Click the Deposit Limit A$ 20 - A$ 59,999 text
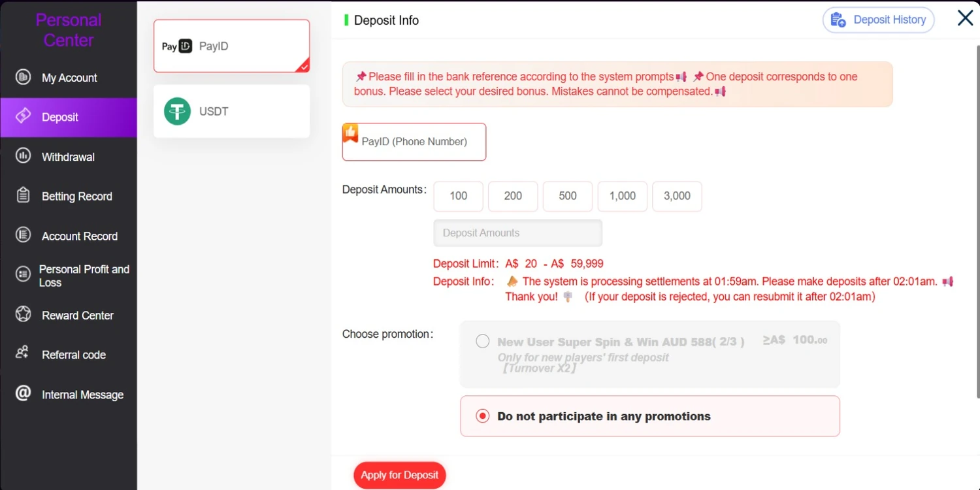This screenshot has width=980, height=490. click(x=518, y=264)
